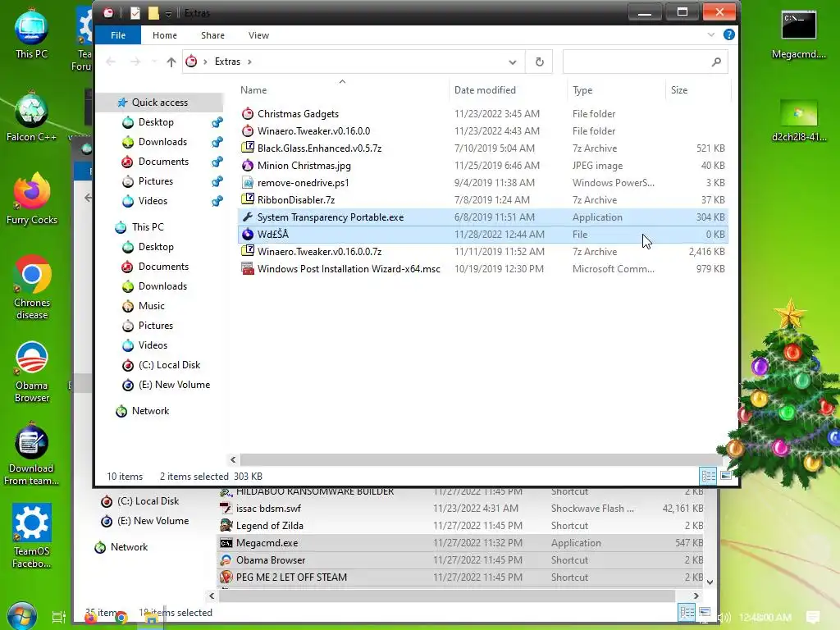Open Quick access in navigation pane
The width and height of the screenshot is (840, 630).
(160, 103)
